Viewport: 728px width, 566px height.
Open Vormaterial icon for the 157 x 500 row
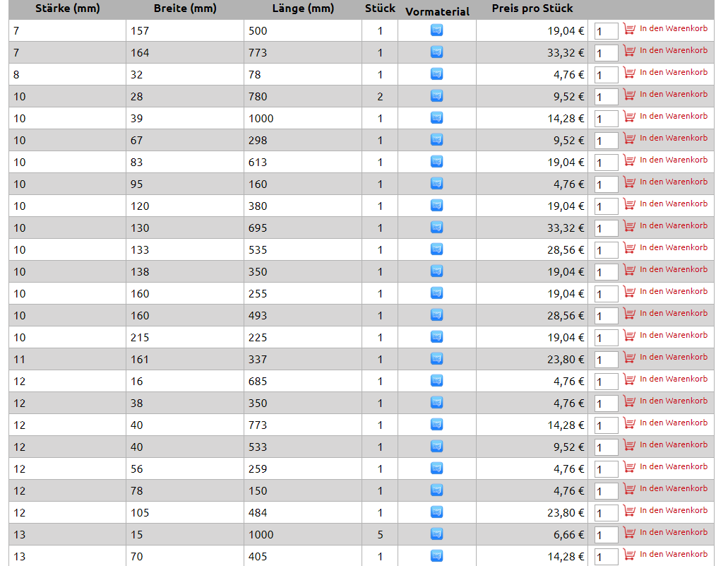point(436,30)
